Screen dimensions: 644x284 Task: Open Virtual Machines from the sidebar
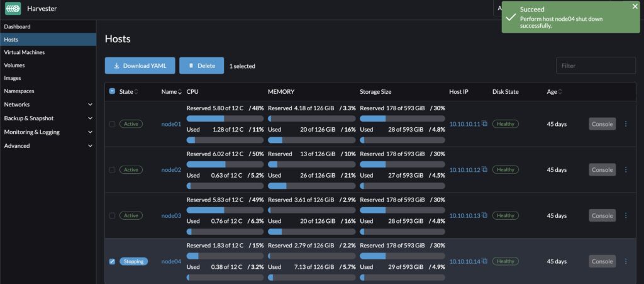(x=24, y=52)
